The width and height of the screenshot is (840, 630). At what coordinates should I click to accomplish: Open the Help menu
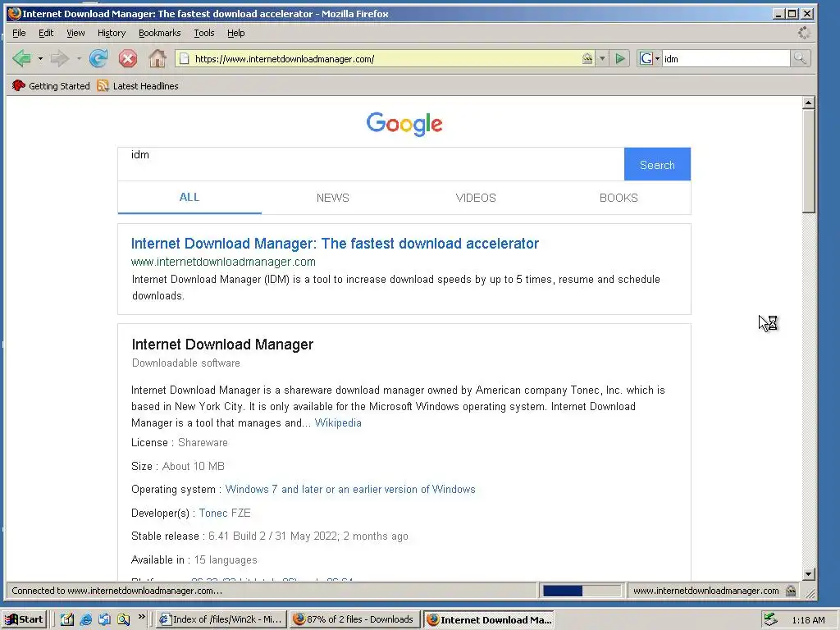coord(235,33)
